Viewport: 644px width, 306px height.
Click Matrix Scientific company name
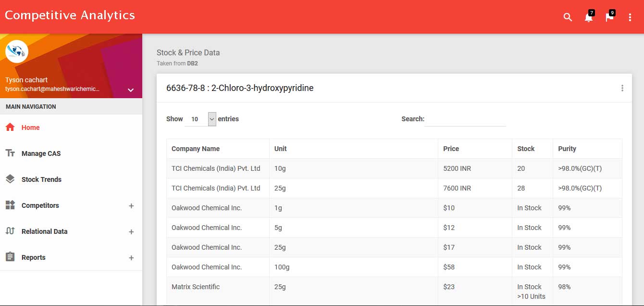click(x=196, y=287)
